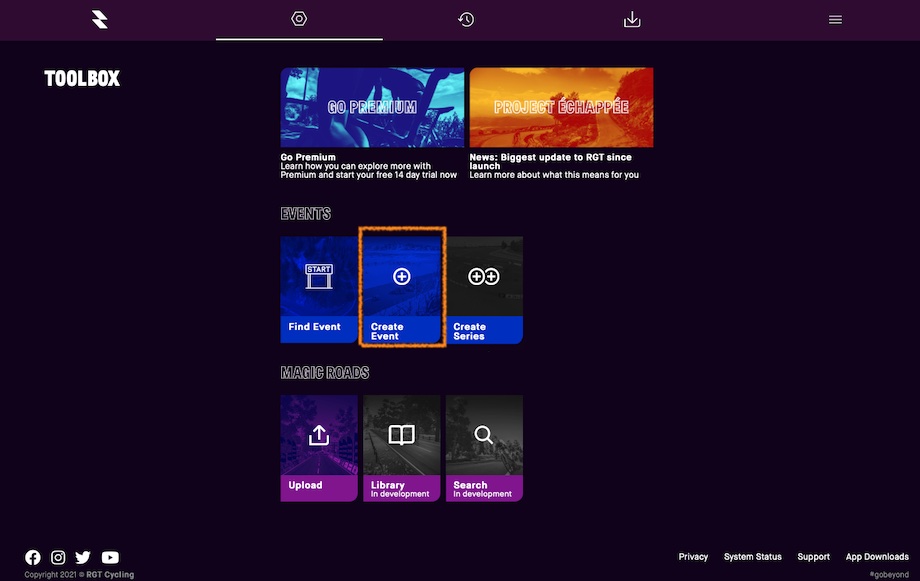Open the ride history clock tab
The image size is (920, 581).
tap(466, 19)
